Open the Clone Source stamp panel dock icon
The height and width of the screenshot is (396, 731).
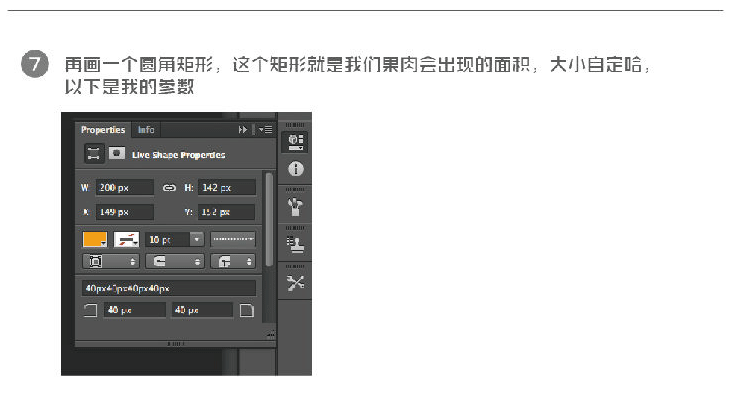295,245
